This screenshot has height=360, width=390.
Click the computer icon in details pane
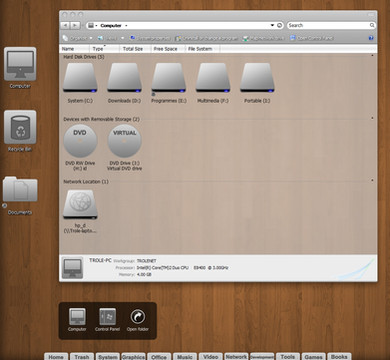pyautogui.click(x=72, y=267)
